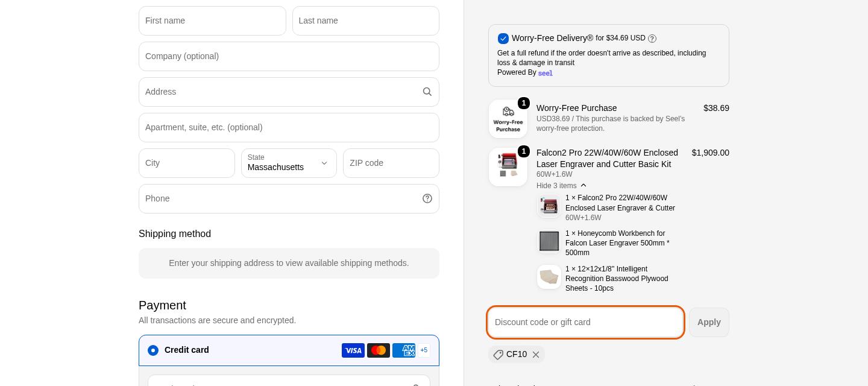
Task: Focus the Address input field
Action: [289, 92]
